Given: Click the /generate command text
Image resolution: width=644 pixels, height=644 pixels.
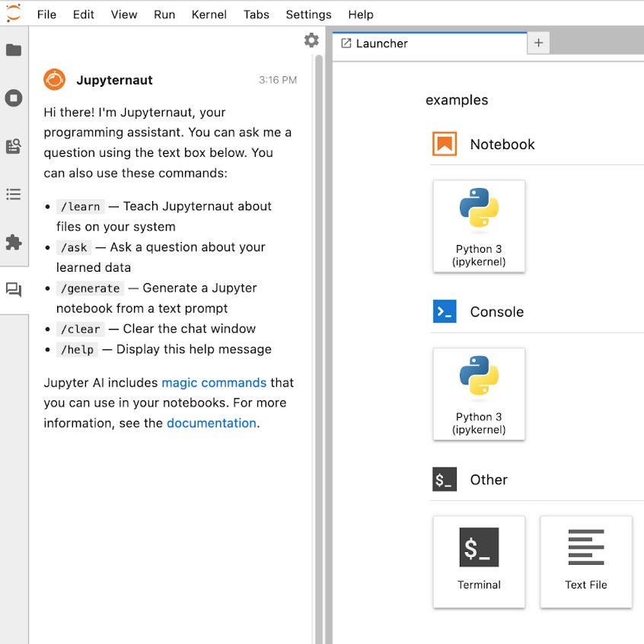Looking at the screenshot, I should click(91, 289).
